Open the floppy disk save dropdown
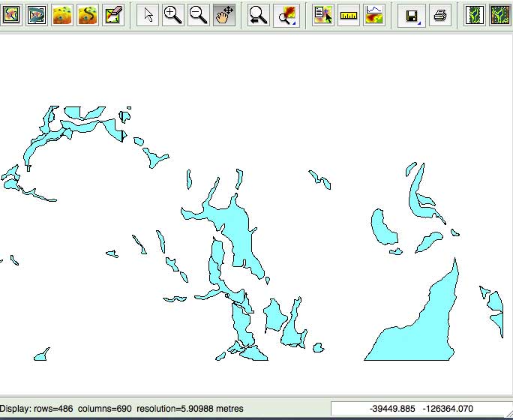 [412, 15]
